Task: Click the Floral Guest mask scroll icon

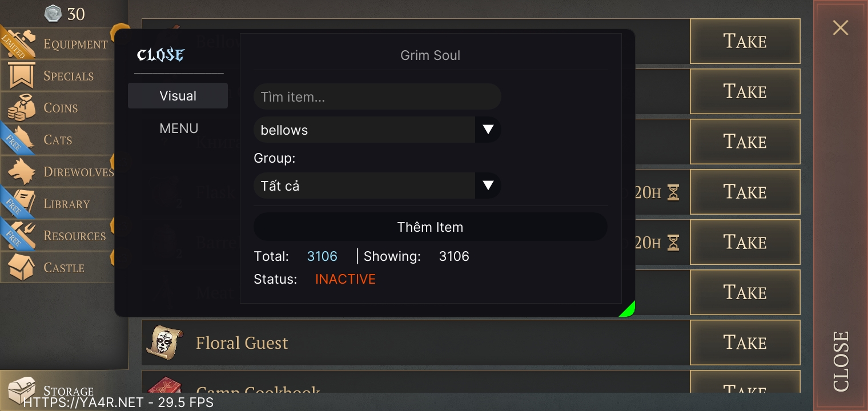Action: [164, 342]
